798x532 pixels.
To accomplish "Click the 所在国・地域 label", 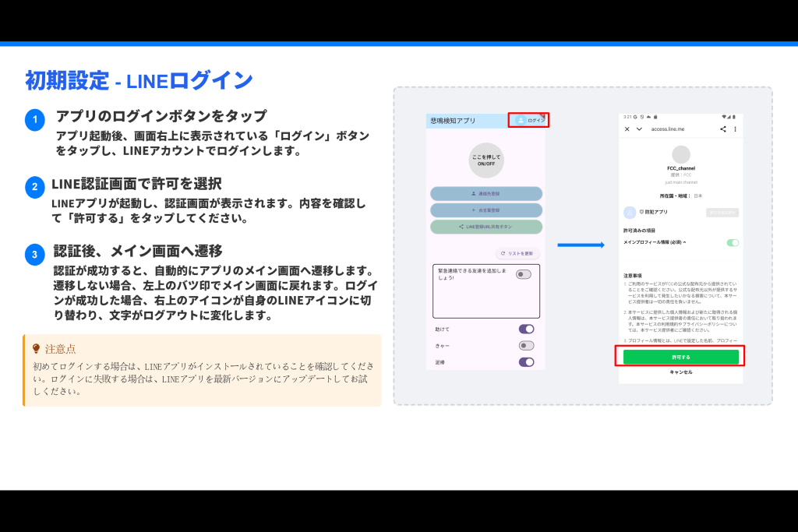I will (675, 196).
